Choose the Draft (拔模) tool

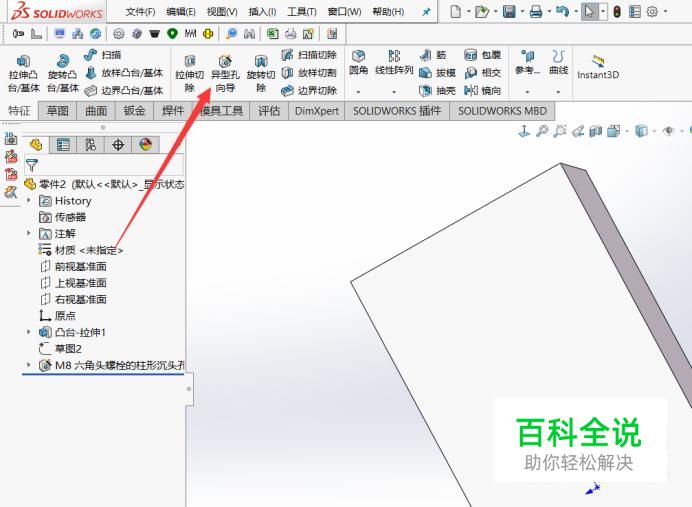[x=437, y=73]
